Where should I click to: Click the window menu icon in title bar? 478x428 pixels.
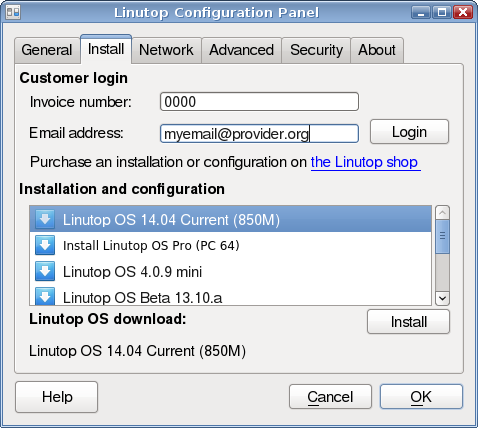(13, 13)
